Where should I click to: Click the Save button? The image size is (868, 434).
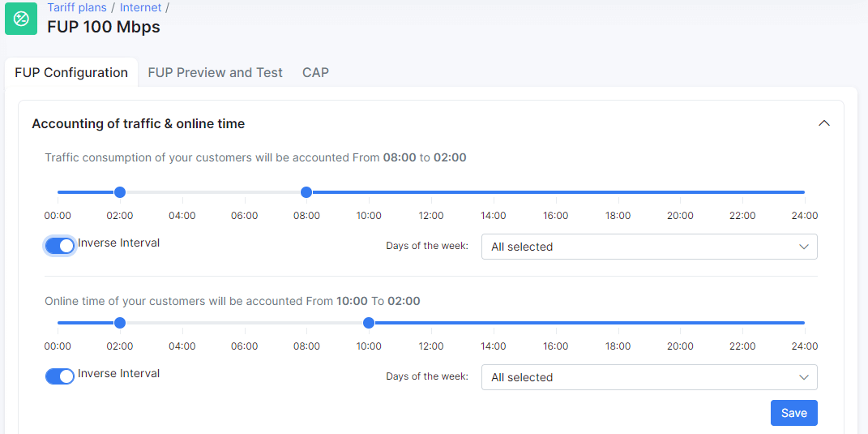(x=793, y=413)
